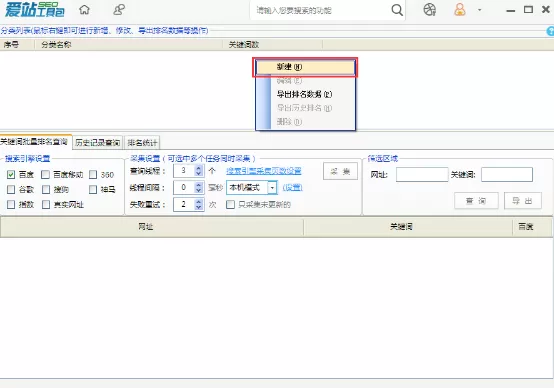This screenshot has width=554, height=389.
Task: Open the skin theme ball icon
Action: (430, 10)
